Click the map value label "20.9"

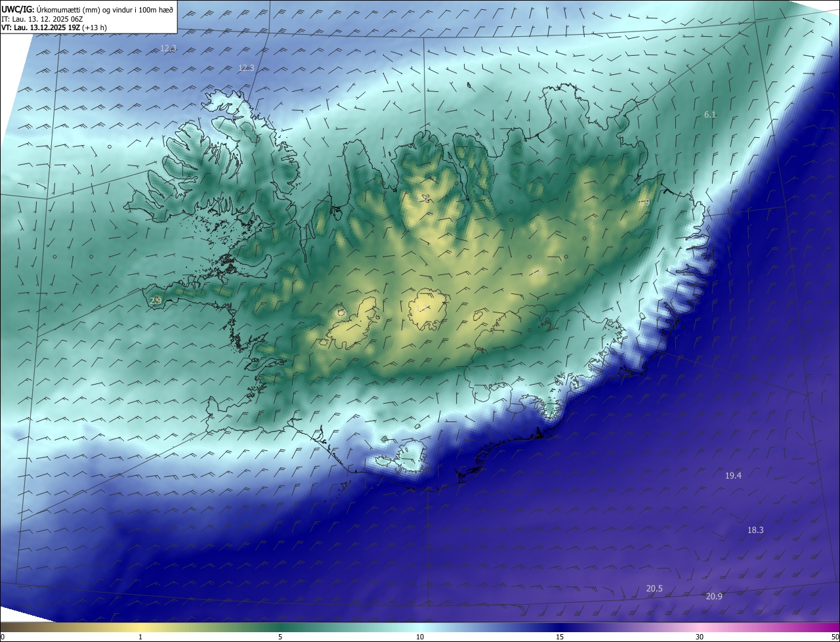click(714, 596)
